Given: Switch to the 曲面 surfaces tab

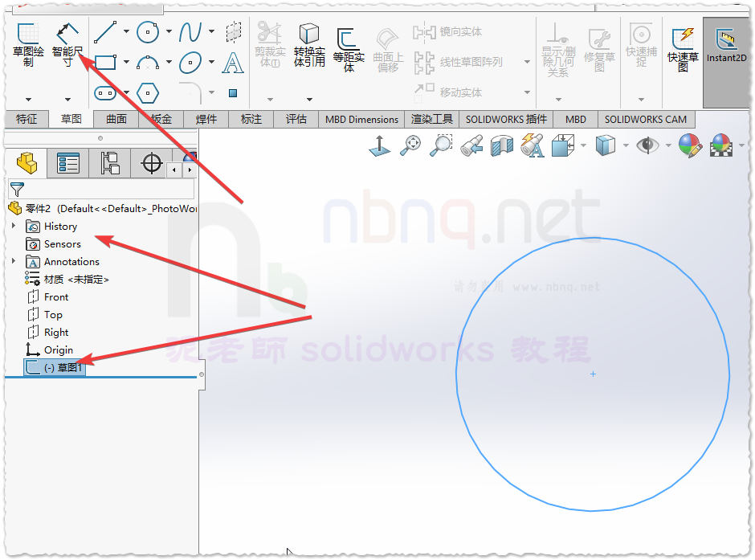Looking at the screenshot, I should click(x=116, y=120).
